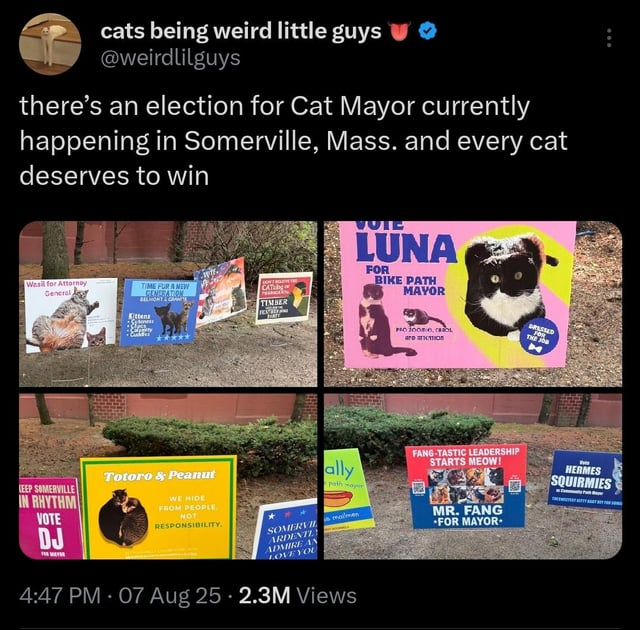Viewport: 640px width, 630px height.
Task: Open top-left photo with Wasil sign
Action: pos(168,304)
